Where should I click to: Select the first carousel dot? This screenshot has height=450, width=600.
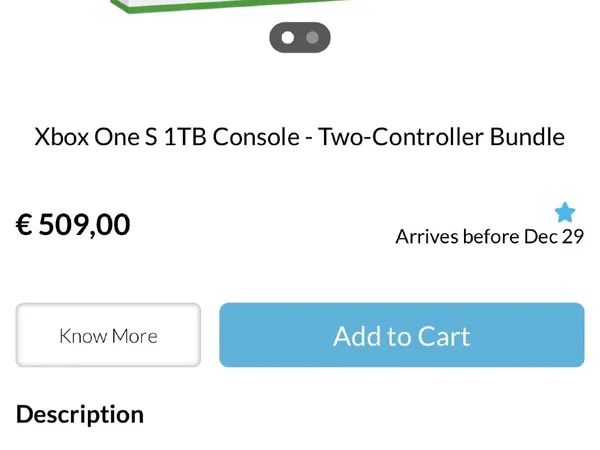pyautogui.click(x=288, y=38)
